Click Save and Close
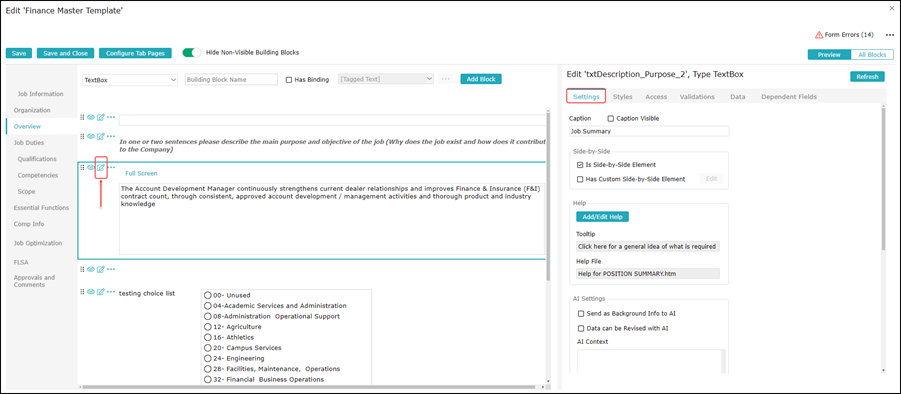This screenshot has height=394, width=901. coord(66,53)
